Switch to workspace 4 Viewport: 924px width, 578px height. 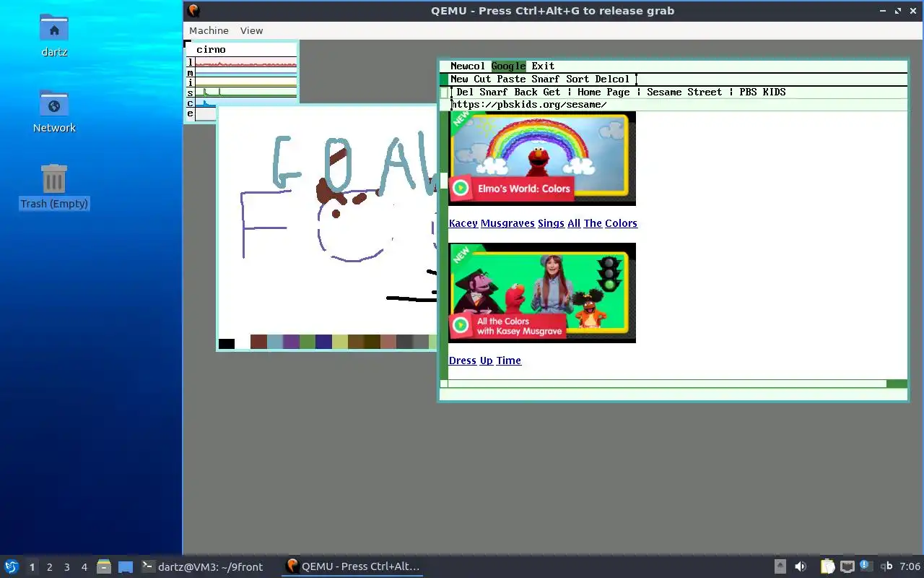(84, 567)
